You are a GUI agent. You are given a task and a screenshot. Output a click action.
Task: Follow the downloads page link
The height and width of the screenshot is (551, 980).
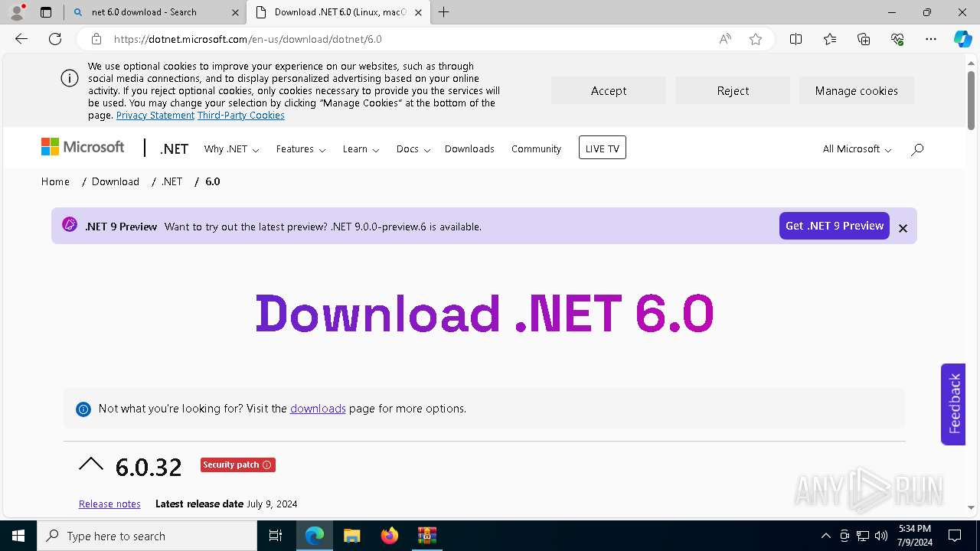[318, 409]
